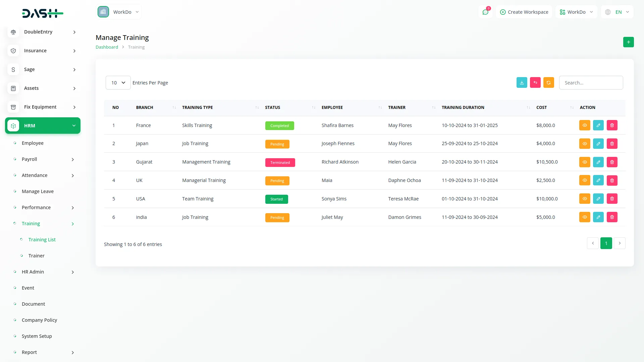Edit the Skills Training row with pencil icon
The image size is (644, 362).
pyautogui.click(x=598, y=125)
